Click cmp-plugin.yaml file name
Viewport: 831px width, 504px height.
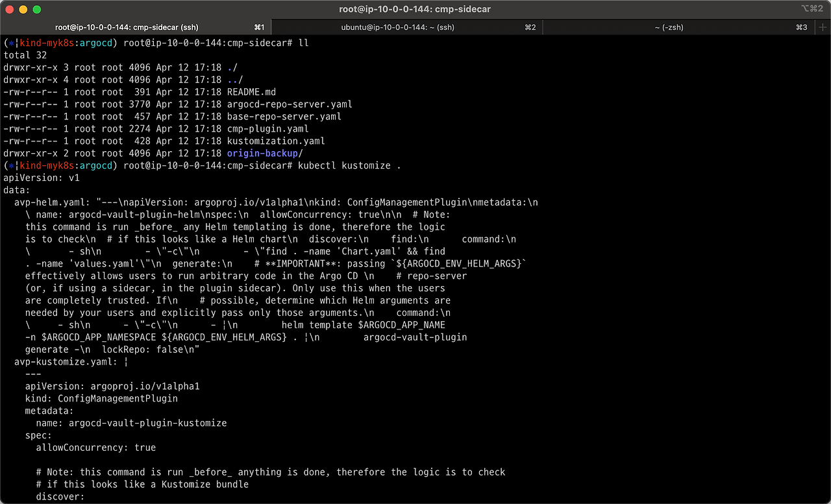[x=267, y=129]
